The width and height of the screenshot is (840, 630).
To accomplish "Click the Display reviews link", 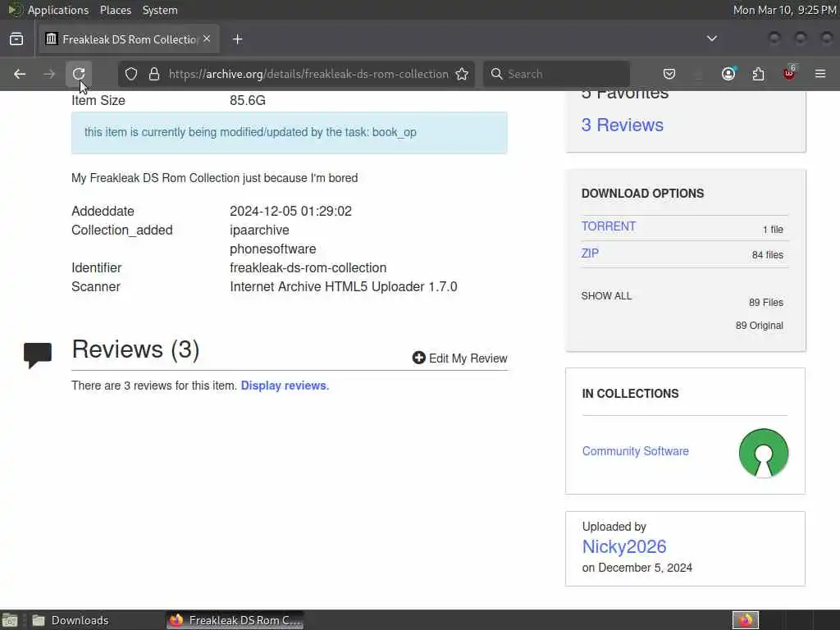I will [x=285, y=386].
